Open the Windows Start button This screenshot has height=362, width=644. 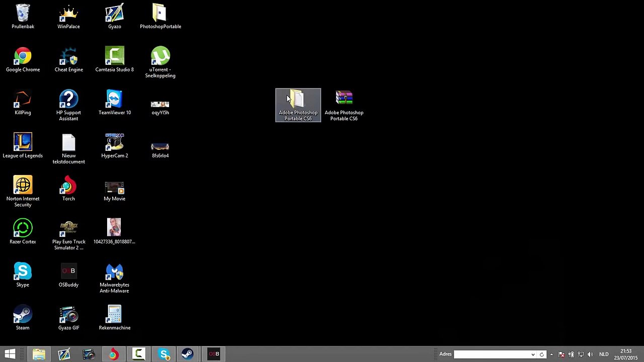(x=10, y=354)
